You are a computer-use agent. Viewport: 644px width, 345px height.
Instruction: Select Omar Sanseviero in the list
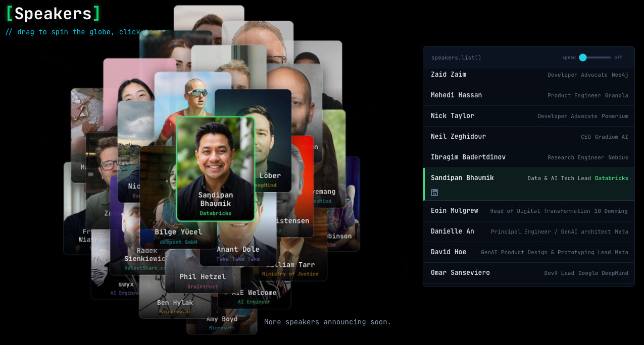point(529,273)
